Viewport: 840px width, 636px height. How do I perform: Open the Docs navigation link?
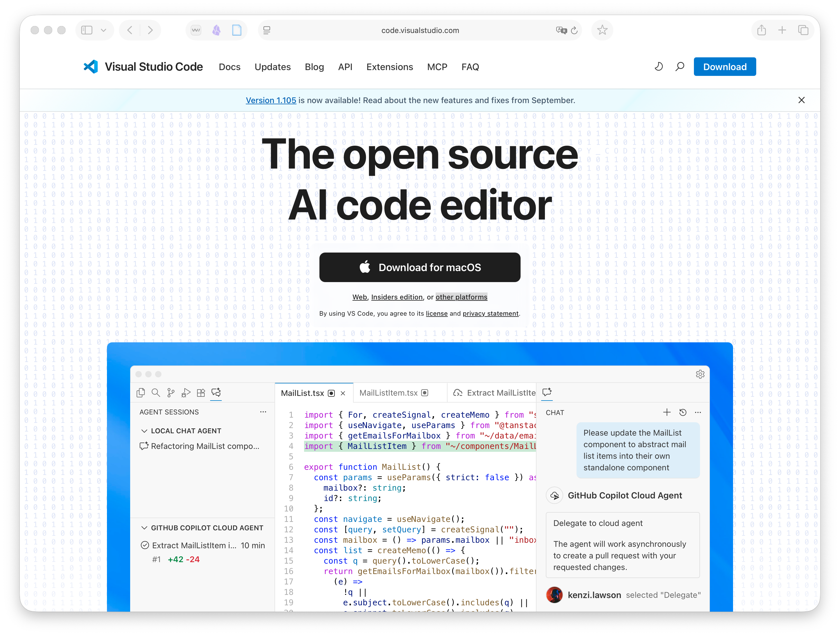pos(229,67)
